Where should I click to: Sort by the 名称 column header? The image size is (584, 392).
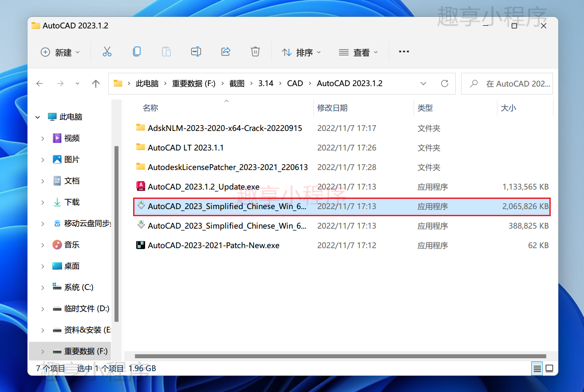coord(150,108)
